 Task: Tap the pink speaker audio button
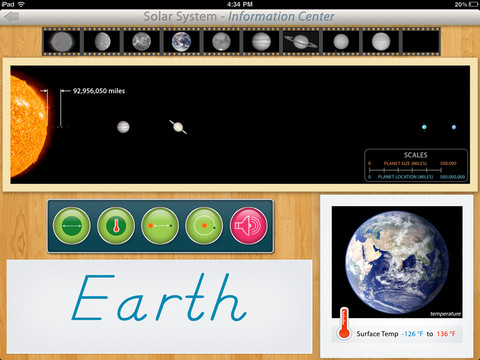click(x=248, y=226)
